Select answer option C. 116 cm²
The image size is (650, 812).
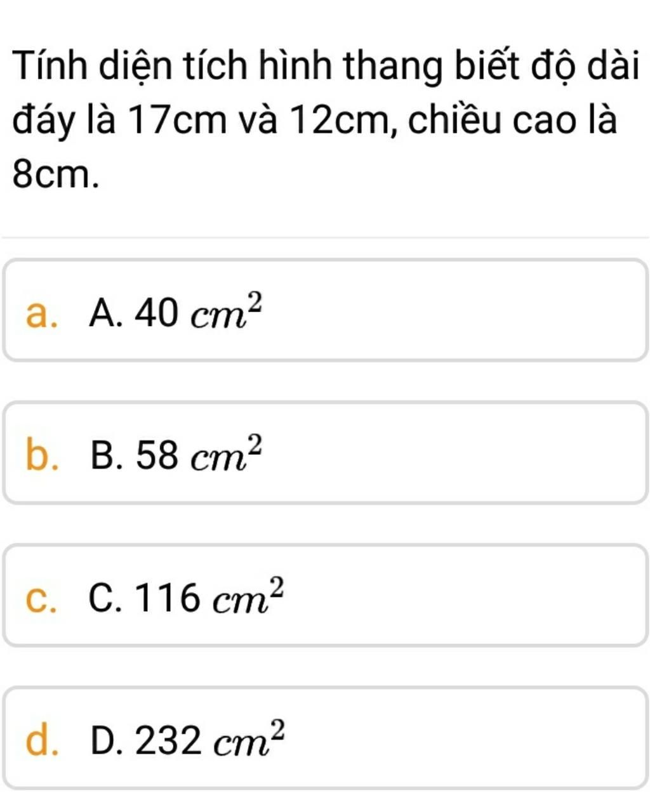click(x=325, y=596)
